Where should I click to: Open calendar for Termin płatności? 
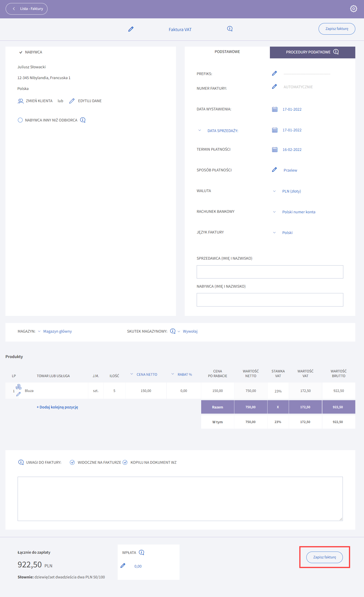pyautogui.click(x=274, y=149)
